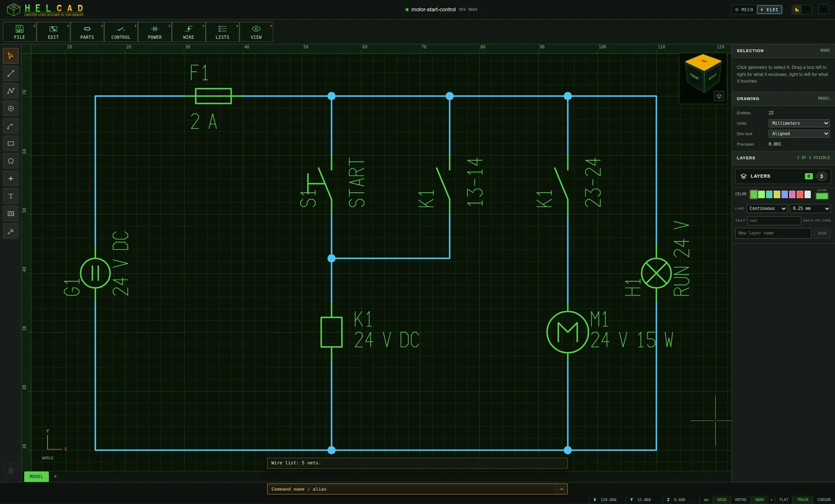Switch to dark theme moon toggle
Image resolution: width=835 pixels, height=504 pixels.
click(x=797, y=10)
